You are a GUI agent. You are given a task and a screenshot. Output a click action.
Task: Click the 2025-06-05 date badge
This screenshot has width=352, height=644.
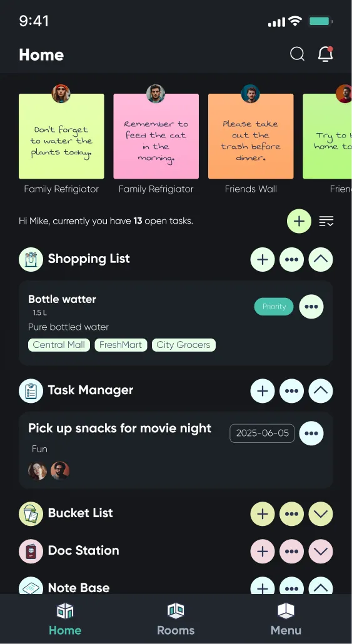(262, 433)
